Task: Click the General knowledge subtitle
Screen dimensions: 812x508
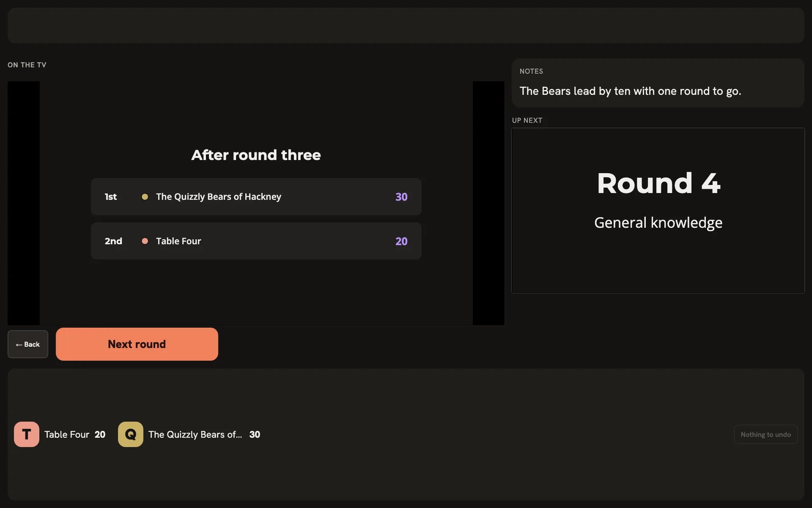Action: (658, 223)
